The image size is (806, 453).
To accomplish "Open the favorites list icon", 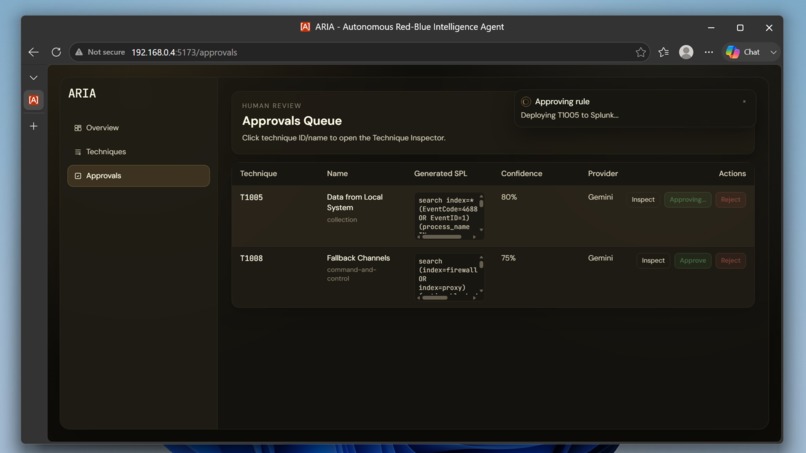I will 664,52.
